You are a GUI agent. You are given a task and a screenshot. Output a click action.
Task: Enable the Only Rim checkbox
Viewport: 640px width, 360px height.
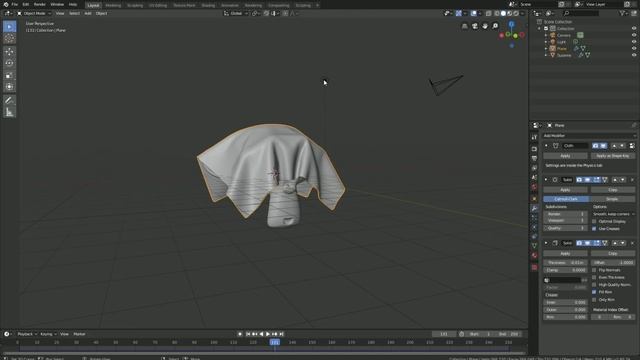(594, 300)
